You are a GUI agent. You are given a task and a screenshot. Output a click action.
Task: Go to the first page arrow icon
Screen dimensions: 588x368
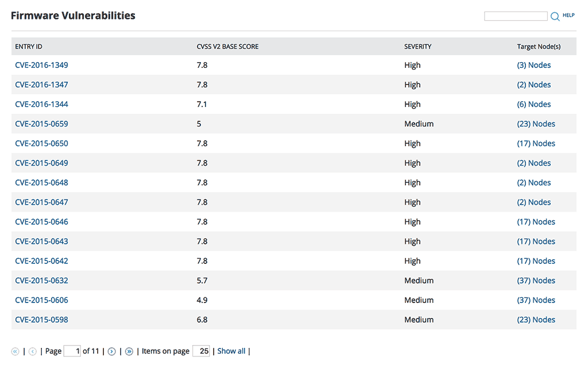point(15,351)
